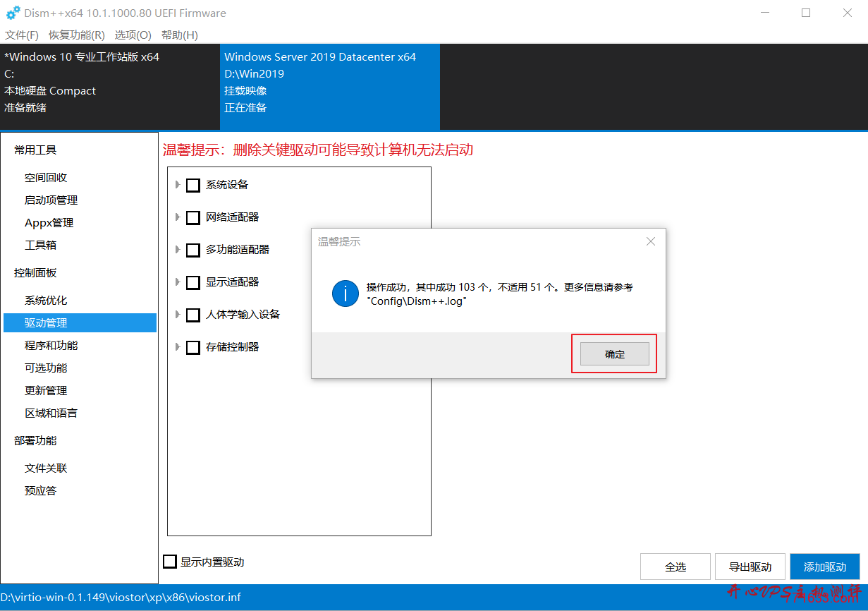
Task: Toggle the 显示内置驱动 checkbox
Action: tap(169, 561)
